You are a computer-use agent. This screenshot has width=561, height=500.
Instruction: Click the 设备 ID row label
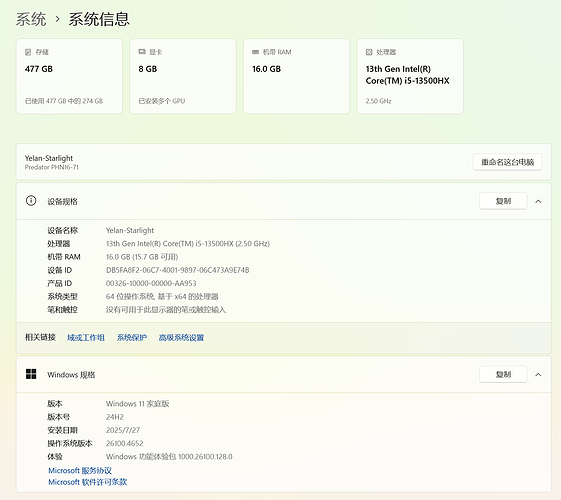click(60, 270)
